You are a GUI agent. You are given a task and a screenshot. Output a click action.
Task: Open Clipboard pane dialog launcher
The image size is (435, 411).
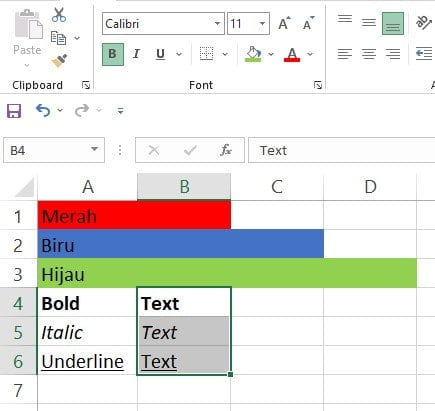tap(86, 85)
